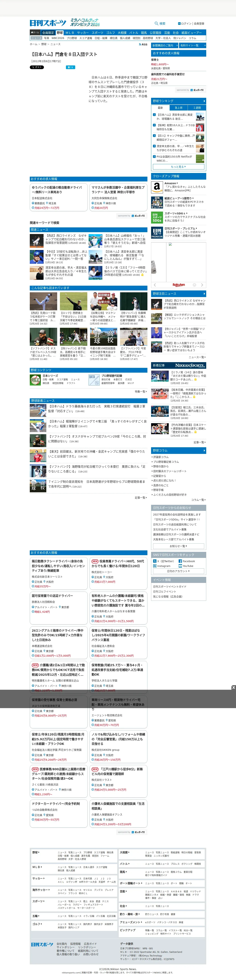Open the 紙面ビューアー thumbnail icon
The image size is (236, 980).
(157, 202)
